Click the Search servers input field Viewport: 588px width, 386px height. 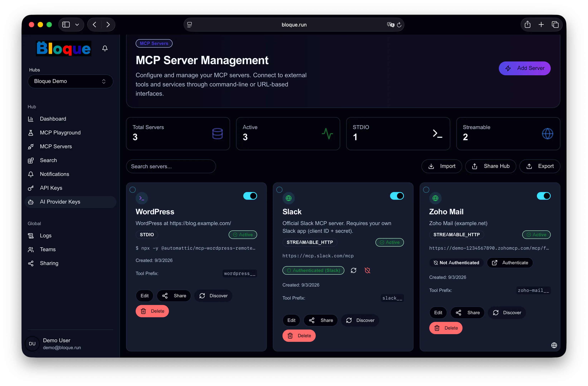171,166
